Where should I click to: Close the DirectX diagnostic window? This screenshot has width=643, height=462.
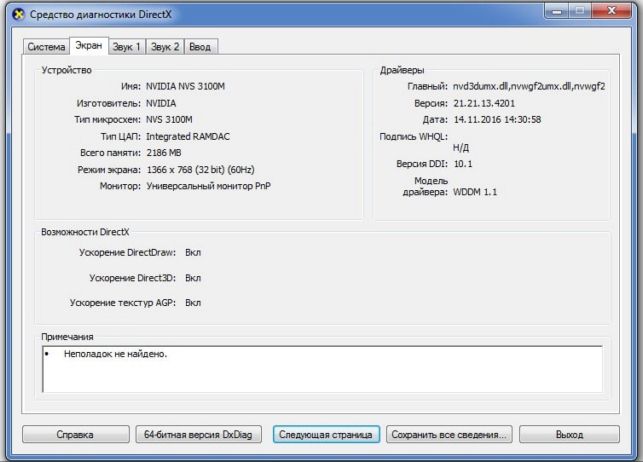pos(612,11)
